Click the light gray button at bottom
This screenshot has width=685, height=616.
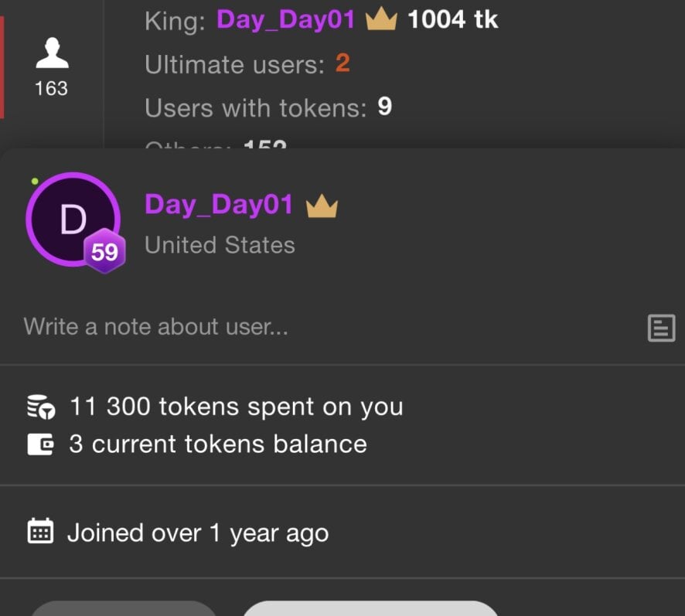[x=370, y=608]
